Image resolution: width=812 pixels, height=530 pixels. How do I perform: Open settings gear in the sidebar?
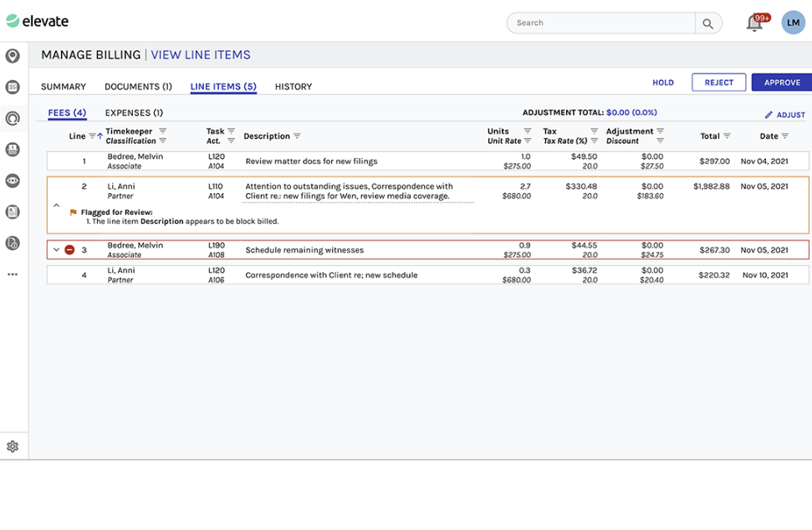pyautogui.click(x=13, y=446)
